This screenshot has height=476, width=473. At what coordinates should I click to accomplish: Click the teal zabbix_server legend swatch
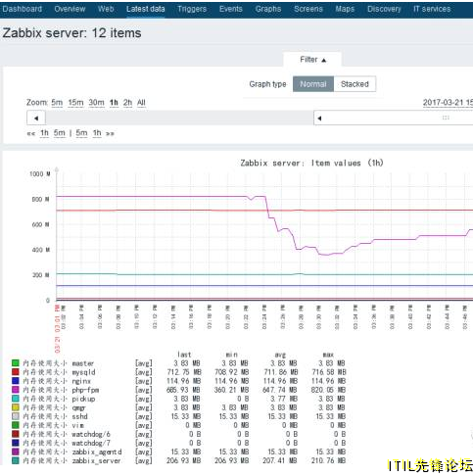(x=16, y=460)
